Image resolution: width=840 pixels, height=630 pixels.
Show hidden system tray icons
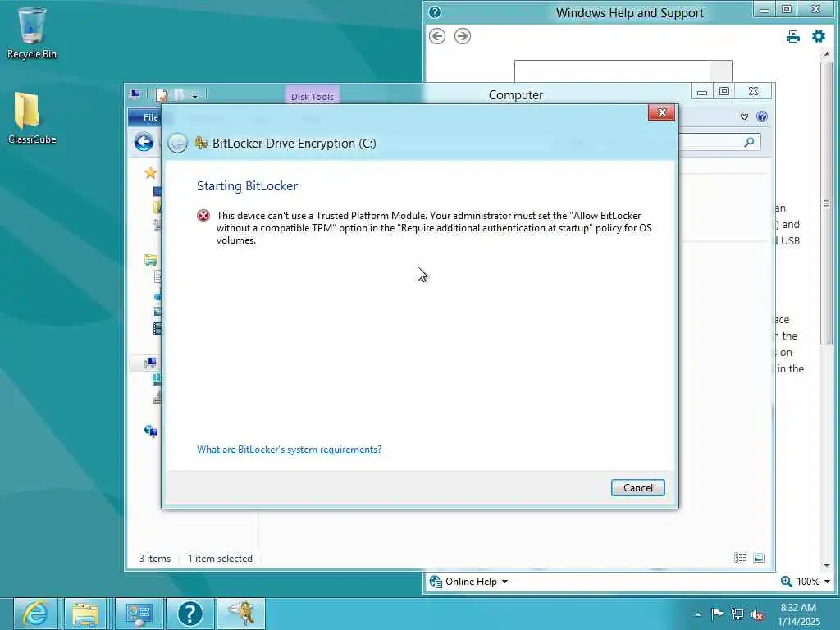(697, 614)
